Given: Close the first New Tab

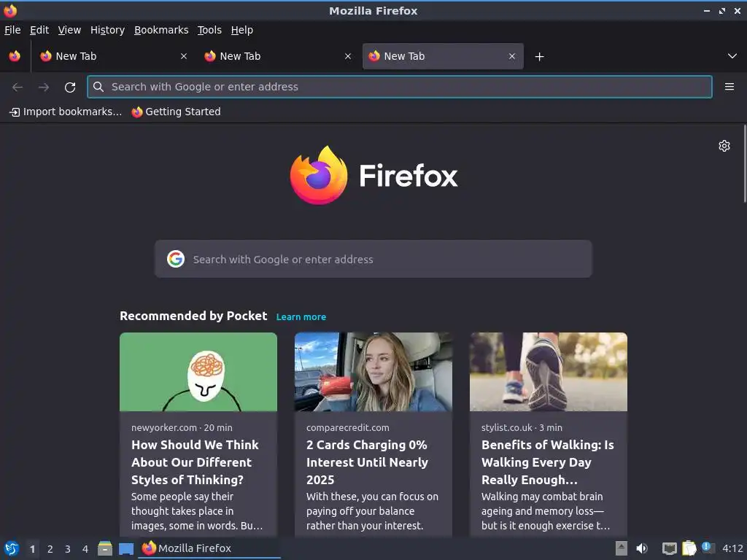Looking at the screenshot, I should [x=183, y=56].
